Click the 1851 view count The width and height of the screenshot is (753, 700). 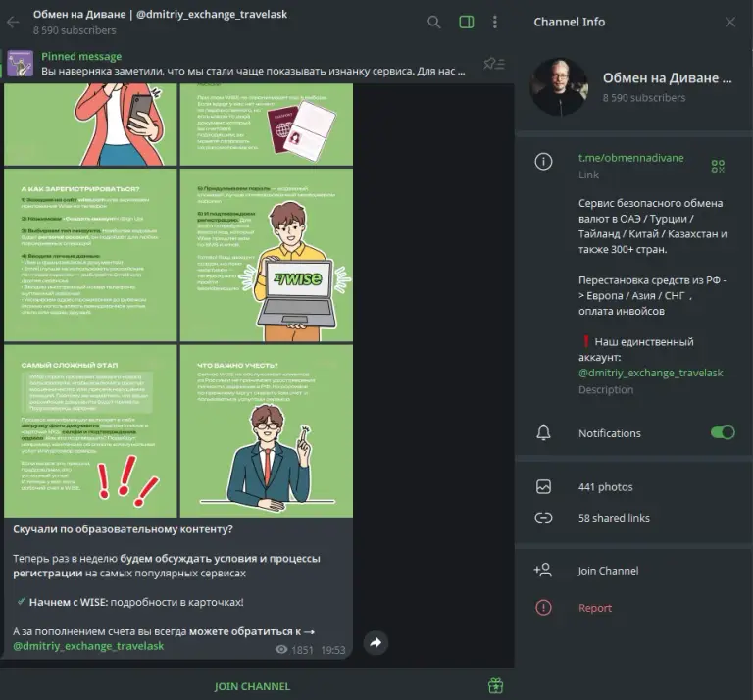[x=302, y=650]
